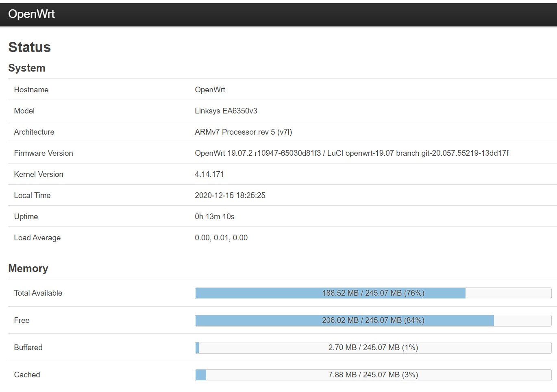The width and height of the screenshot is (557, 392).
Task: Click the Kernel Version label
Action: coord(39,174)
